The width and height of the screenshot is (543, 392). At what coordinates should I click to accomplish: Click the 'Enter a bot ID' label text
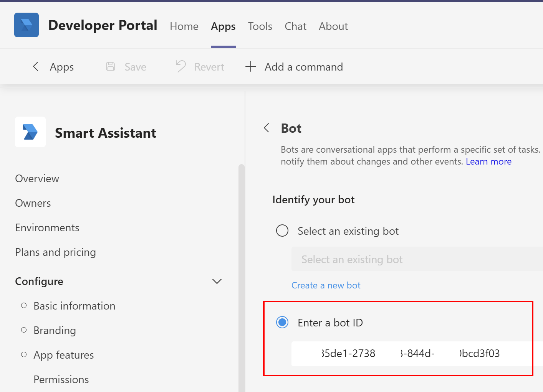coord(330,323)
